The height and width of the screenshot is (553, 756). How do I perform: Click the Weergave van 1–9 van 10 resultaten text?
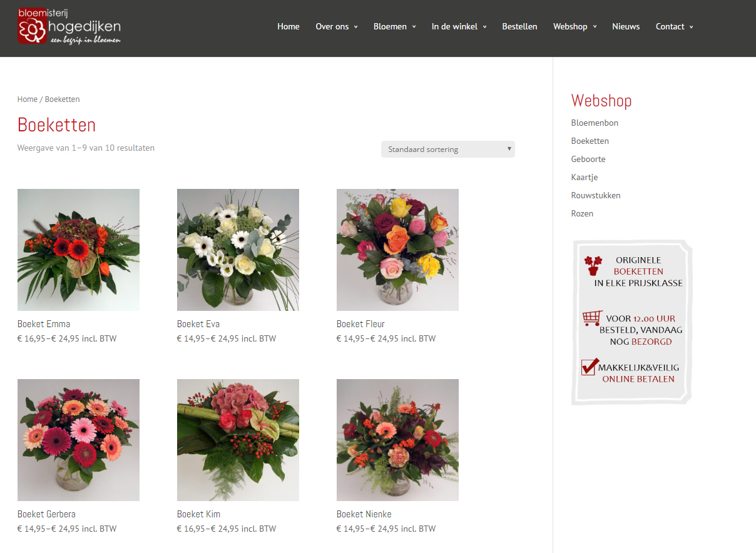point(86,148)
